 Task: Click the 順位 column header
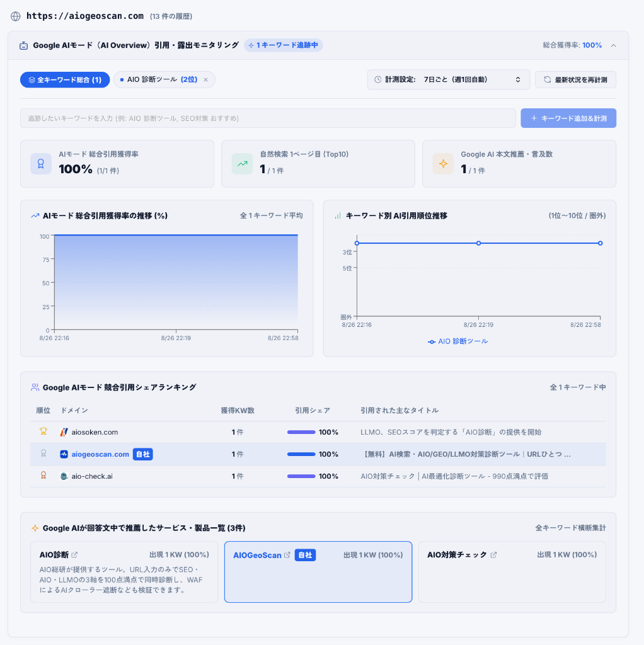click(43, 411)
